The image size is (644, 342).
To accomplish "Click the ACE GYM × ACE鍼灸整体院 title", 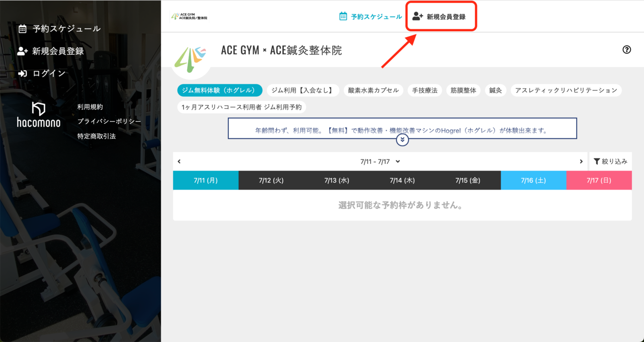I will (x=281, y=50).
